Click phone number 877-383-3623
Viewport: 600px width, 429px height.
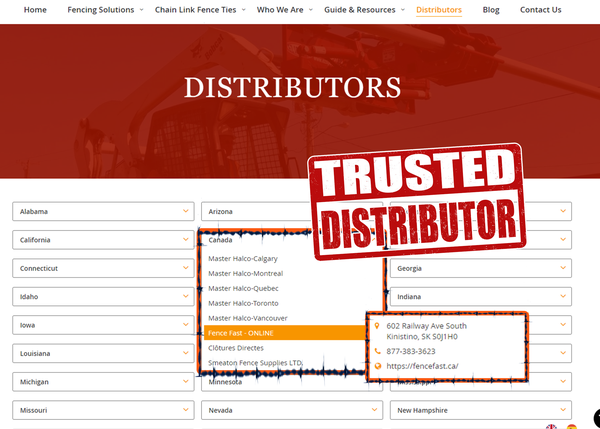[411, 351]
